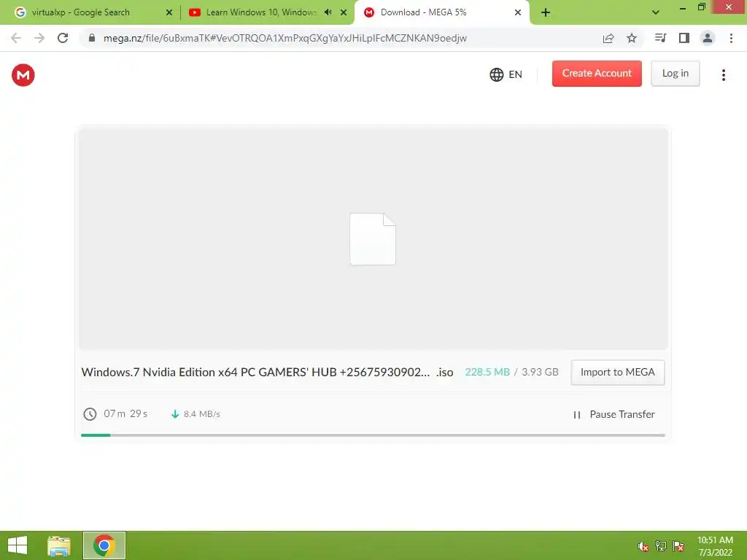Click the remaining time clock icon
Image resolution: width=747 pixels, height=560 pixels.
pos(90,414)
